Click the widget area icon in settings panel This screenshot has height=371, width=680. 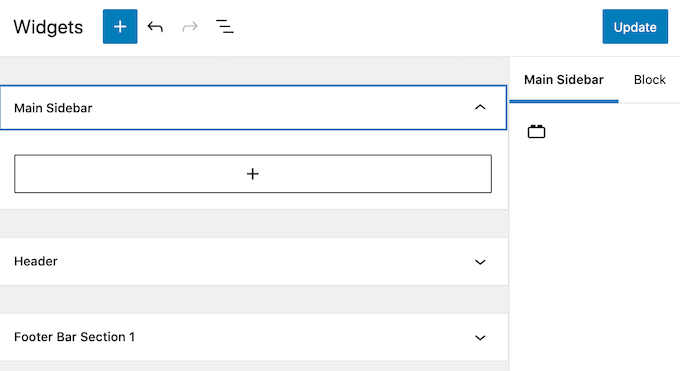536,131
